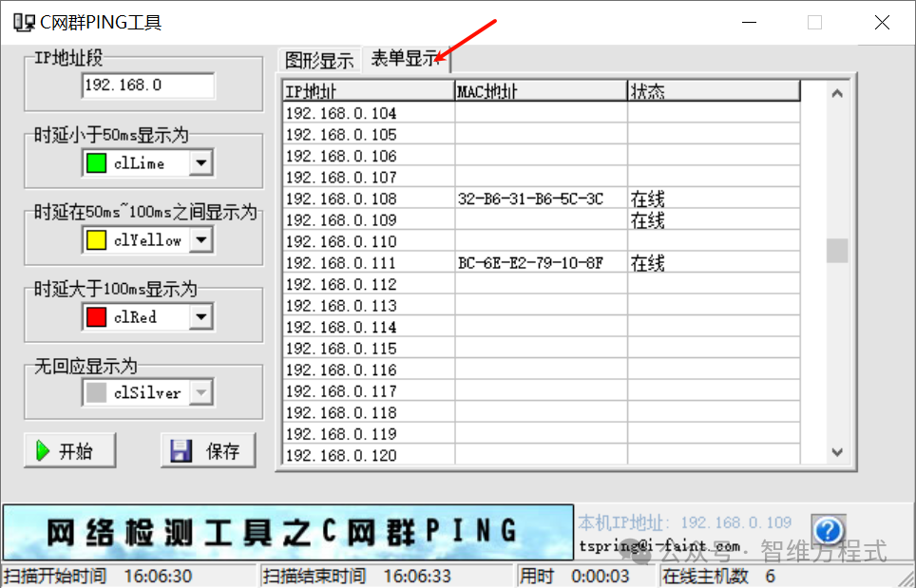Click the scrollbar up arrow
Screen dimensions: 916x588
pyautogui.click(x=836, y=93)
